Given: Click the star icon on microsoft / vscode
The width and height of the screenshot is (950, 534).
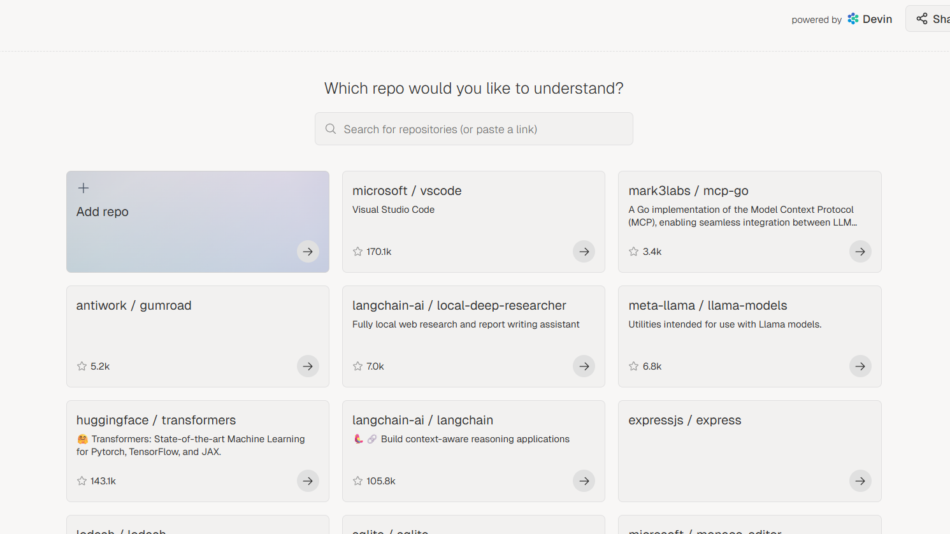Looking at the screenshot, I should (x=358, y=252).
